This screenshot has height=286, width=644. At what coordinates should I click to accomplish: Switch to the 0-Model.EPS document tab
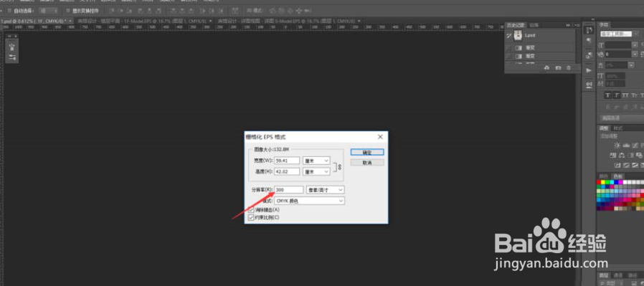click(290, 21)
